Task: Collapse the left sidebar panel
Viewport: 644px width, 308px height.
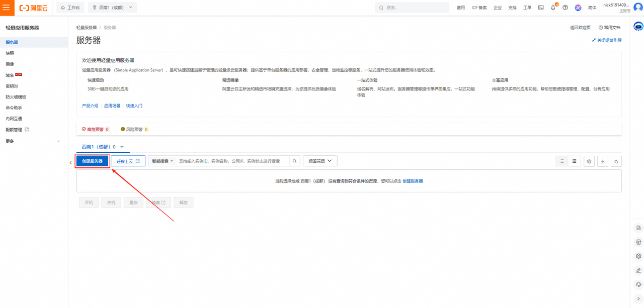Action: coord(70,162)
